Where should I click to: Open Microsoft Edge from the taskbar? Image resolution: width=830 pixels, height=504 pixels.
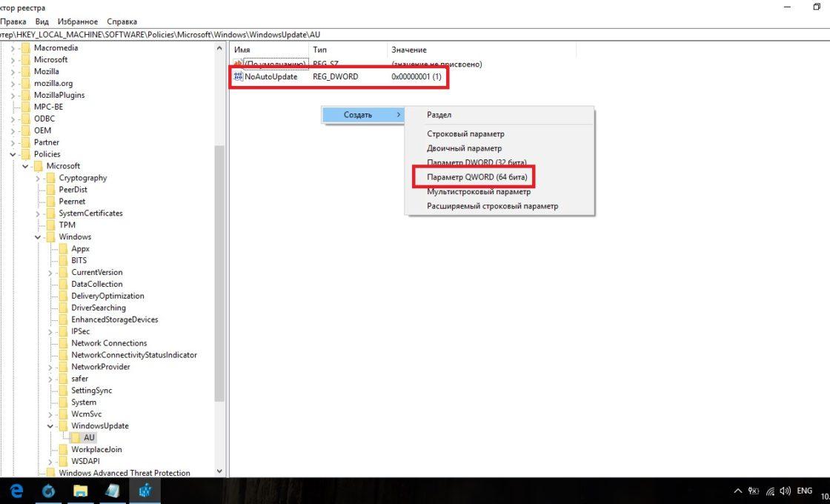click(17, 491)
